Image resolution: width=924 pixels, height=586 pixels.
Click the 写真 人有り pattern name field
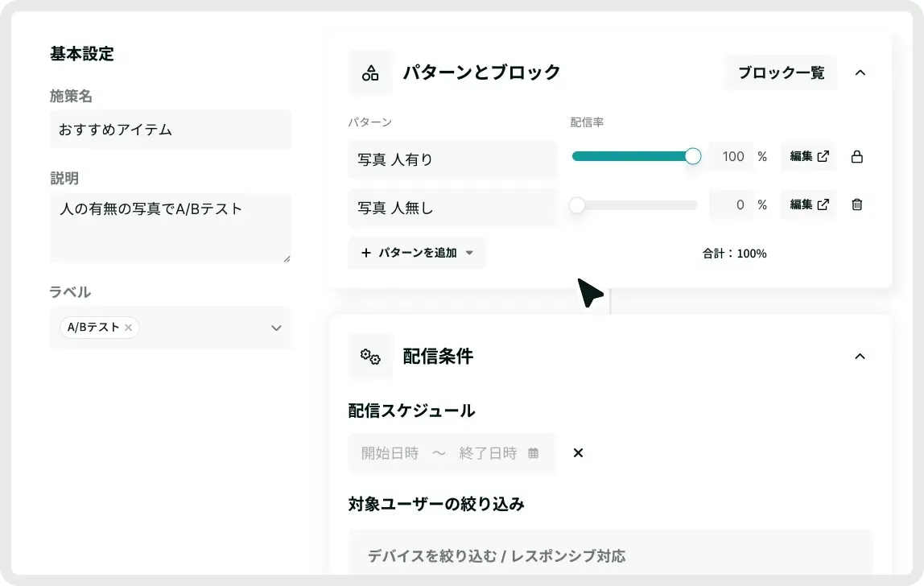click(452, 159)
